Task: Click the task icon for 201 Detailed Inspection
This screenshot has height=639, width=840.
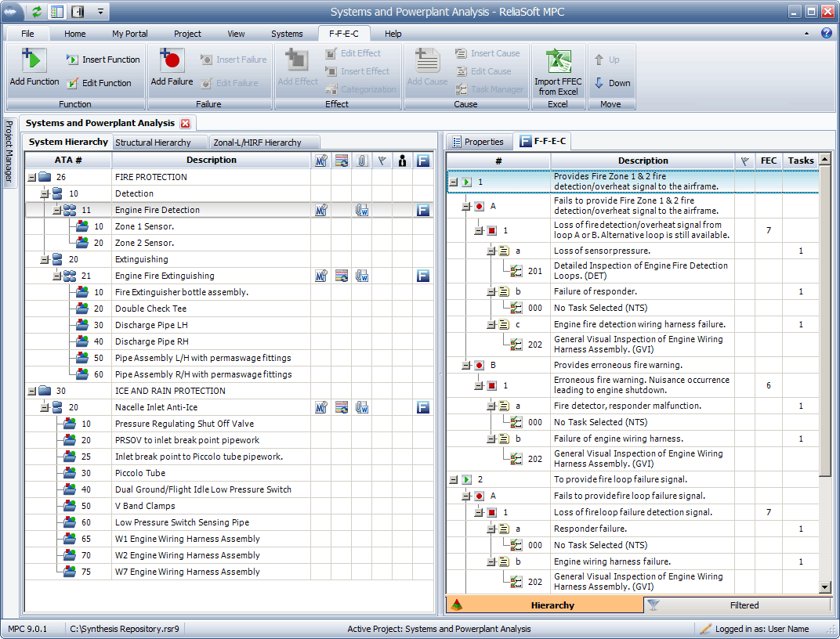Action: [x=516, y=271]
